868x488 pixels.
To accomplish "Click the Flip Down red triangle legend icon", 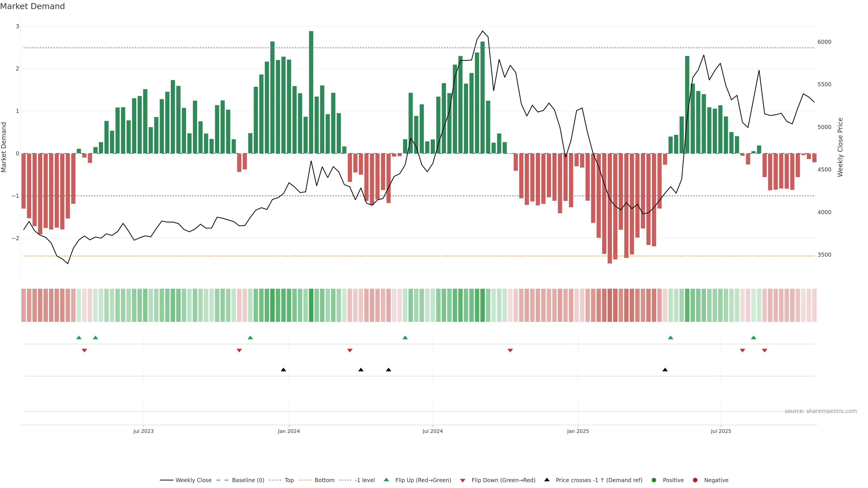I will click(463, 480).
